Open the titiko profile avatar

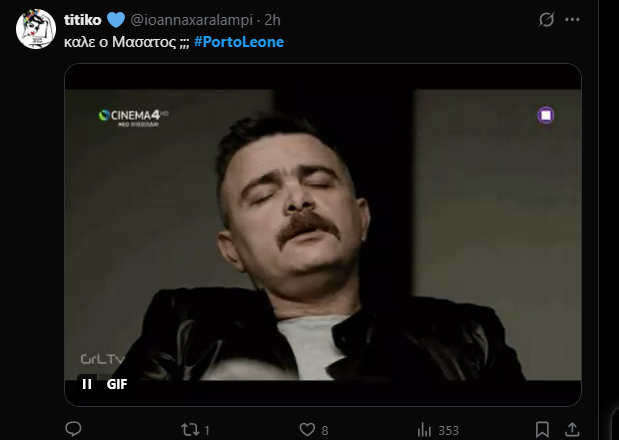tap(35, 29)
